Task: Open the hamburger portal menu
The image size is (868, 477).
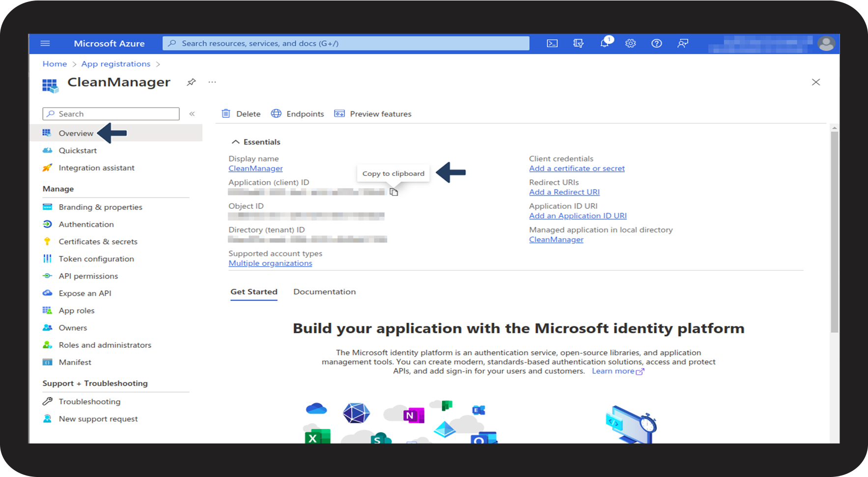Action: (x=45, y=44)
